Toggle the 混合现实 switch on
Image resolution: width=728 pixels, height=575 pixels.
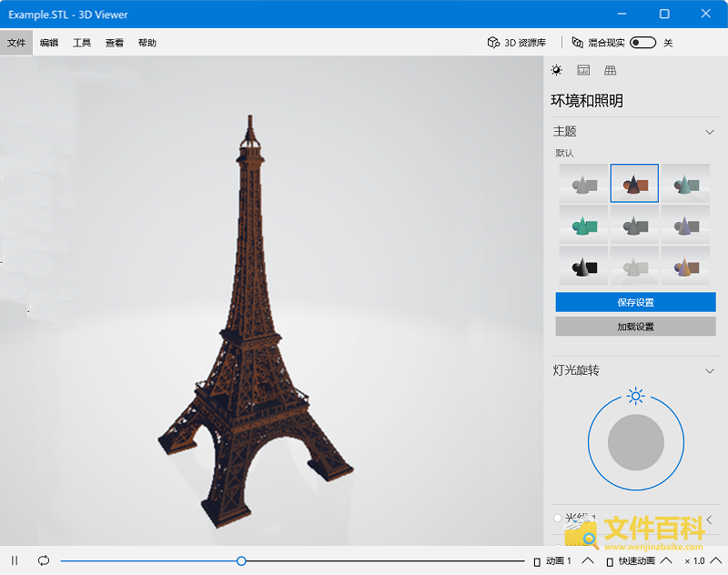tap(642, 43)
